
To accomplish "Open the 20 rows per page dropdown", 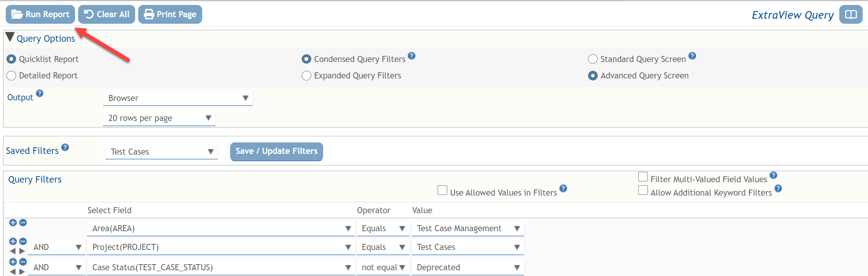I will click(159, 118).
